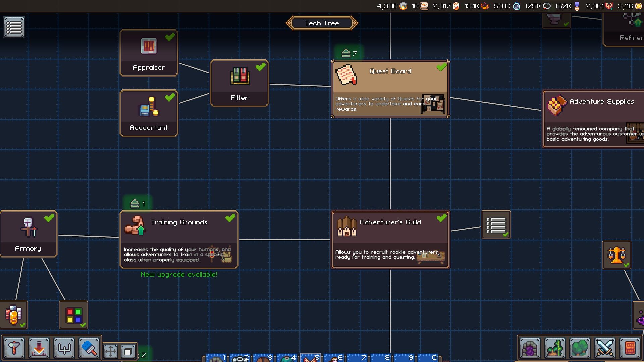The width and height of the screenshot is (644, 362).
Task: Open the menu list icon in top-left corner
Action: [14, 27]
